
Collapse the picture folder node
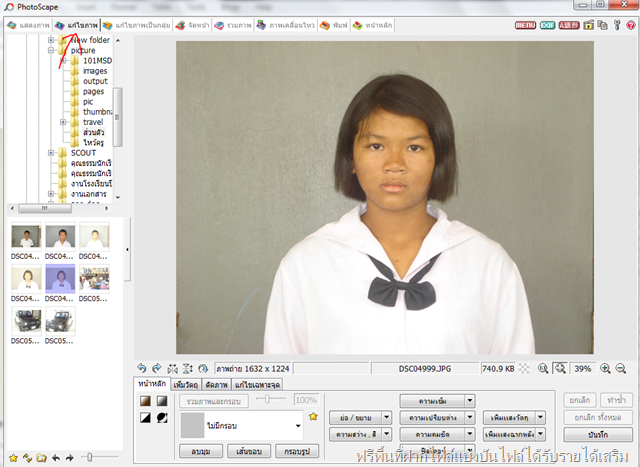tap(51, 50)
